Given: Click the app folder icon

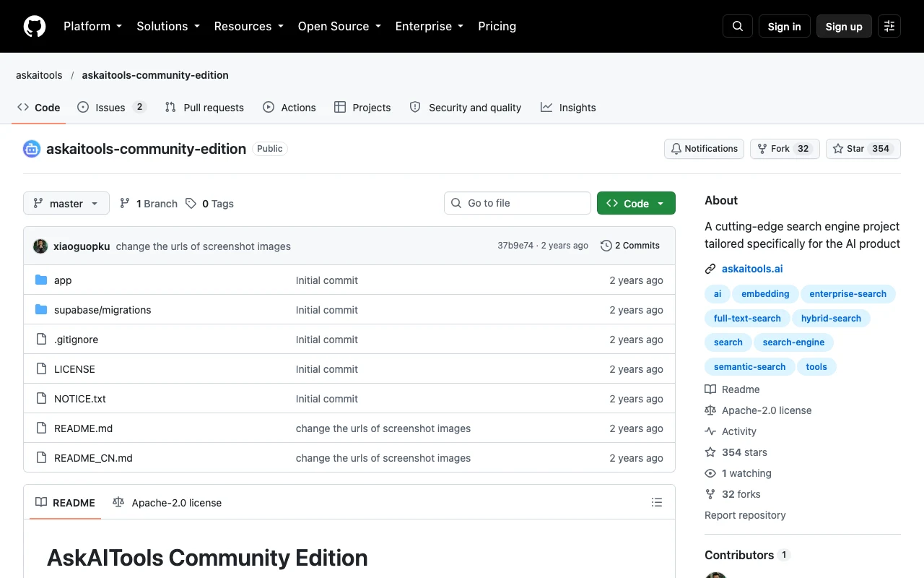Looking at the screenshot, I should 41,280.
